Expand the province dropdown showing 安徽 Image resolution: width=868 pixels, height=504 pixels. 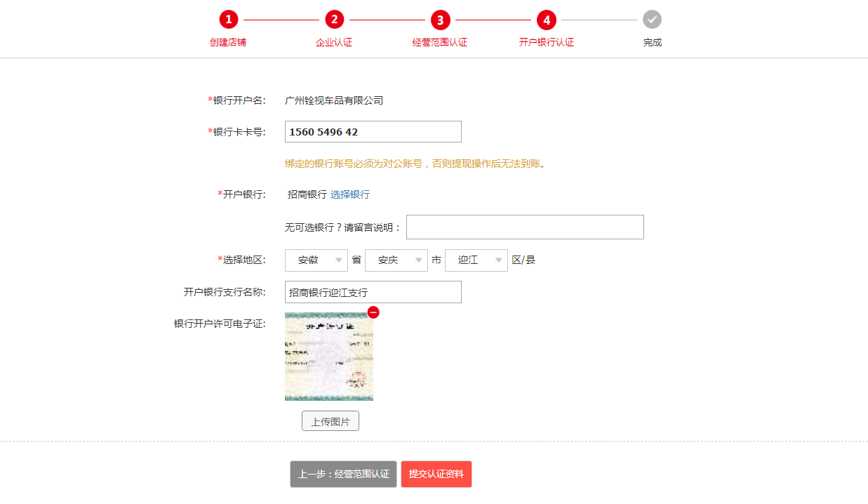316,260
